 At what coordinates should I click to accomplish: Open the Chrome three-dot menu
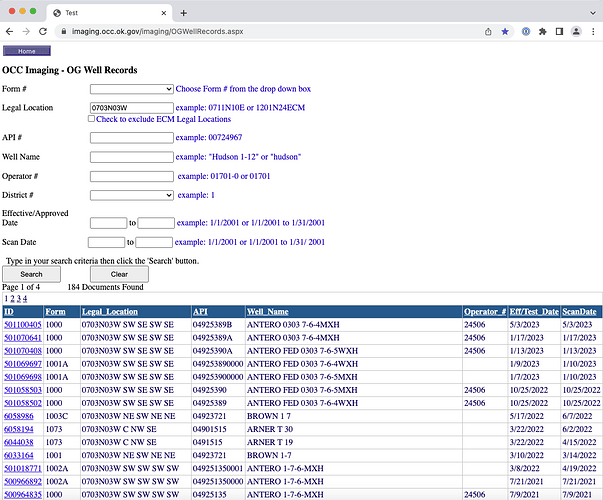(x=593, y=32)
